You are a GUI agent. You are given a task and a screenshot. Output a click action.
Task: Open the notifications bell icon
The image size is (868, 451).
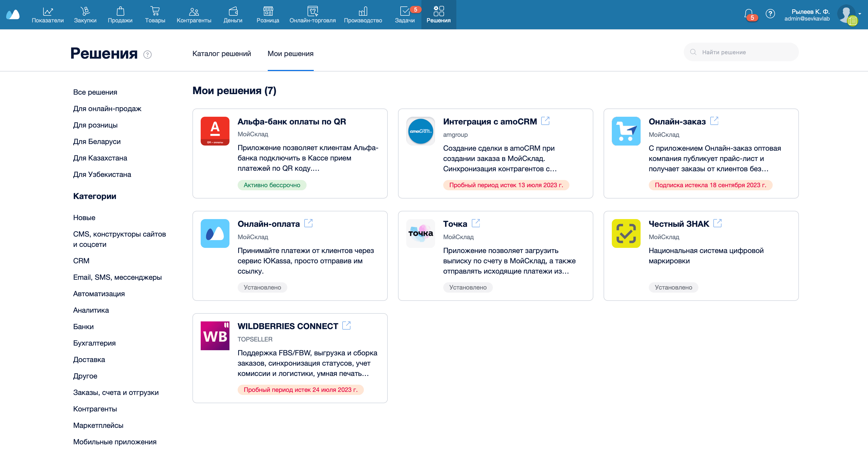click(748, 14)
